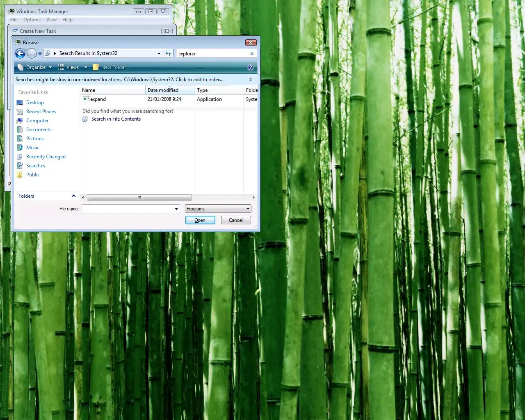Open File menu in Task Manager
This screenshot has height=420, width=525.
(14, 20)
